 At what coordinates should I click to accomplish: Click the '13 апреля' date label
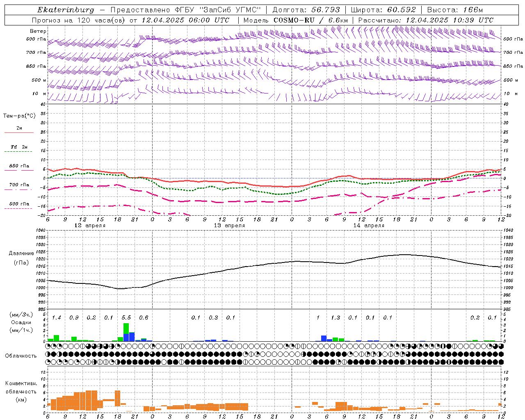pos(229,226)
